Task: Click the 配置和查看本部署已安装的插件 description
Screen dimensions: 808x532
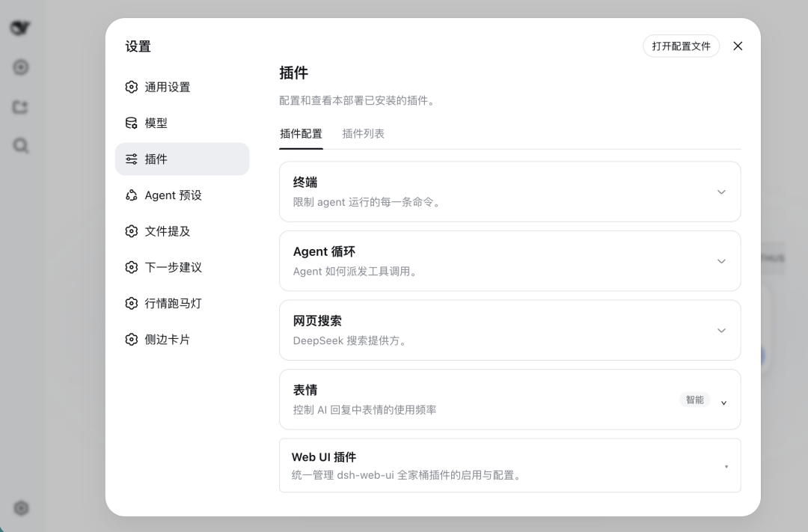Action: [x=358, y=100]
